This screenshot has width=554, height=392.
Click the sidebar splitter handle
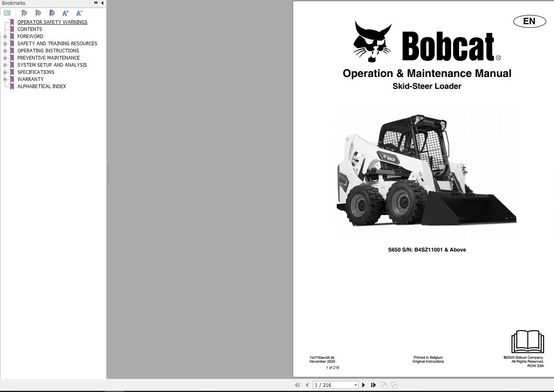(x=108, y=174)
